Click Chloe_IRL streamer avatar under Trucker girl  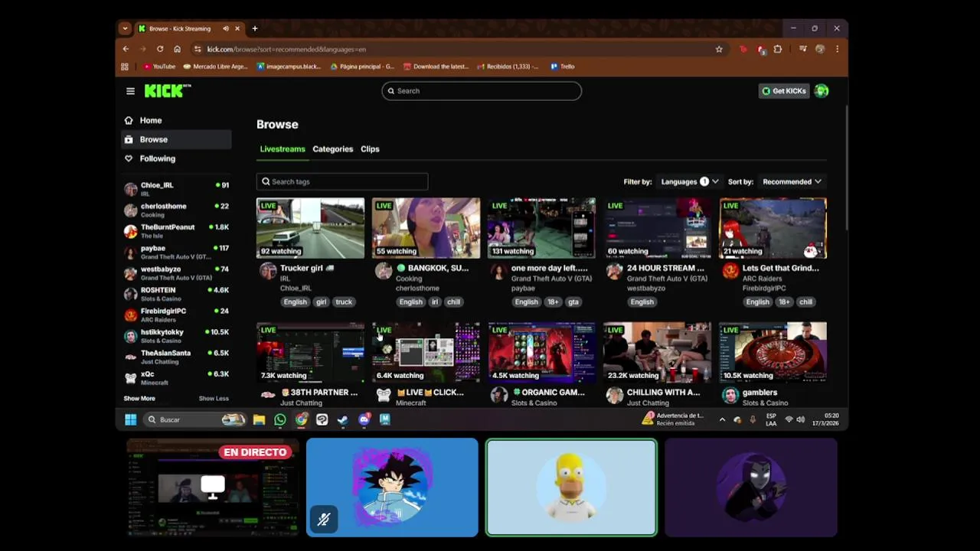click(x=267, y=272)
